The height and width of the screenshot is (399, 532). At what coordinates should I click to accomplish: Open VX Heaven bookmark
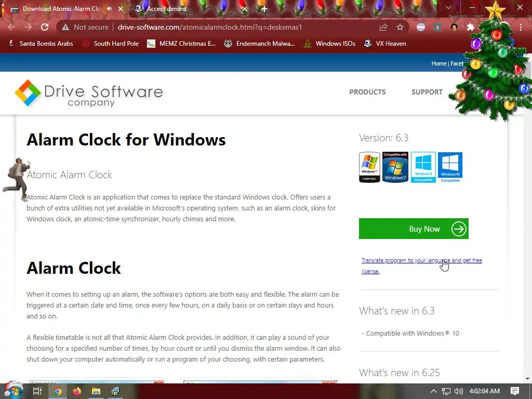pos(385,44)
